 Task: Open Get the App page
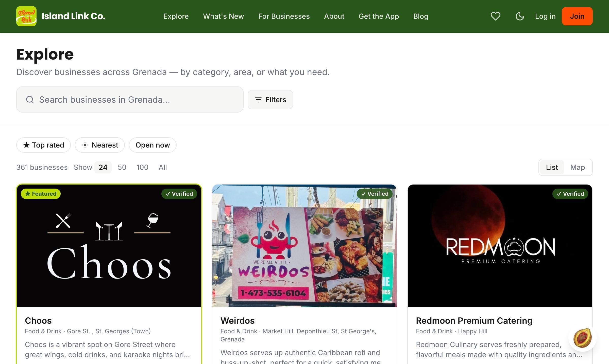(379, 16)
